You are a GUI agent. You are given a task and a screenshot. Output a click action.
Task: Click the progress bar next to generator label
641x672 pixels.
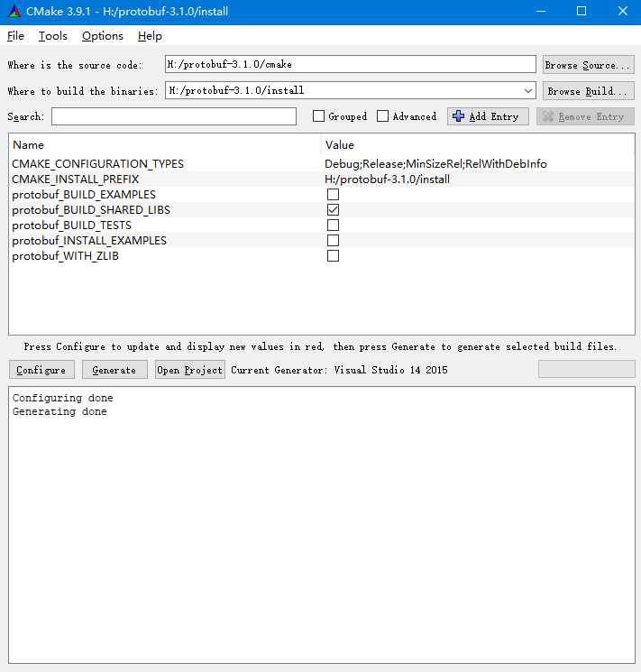[x=587, y=370]
